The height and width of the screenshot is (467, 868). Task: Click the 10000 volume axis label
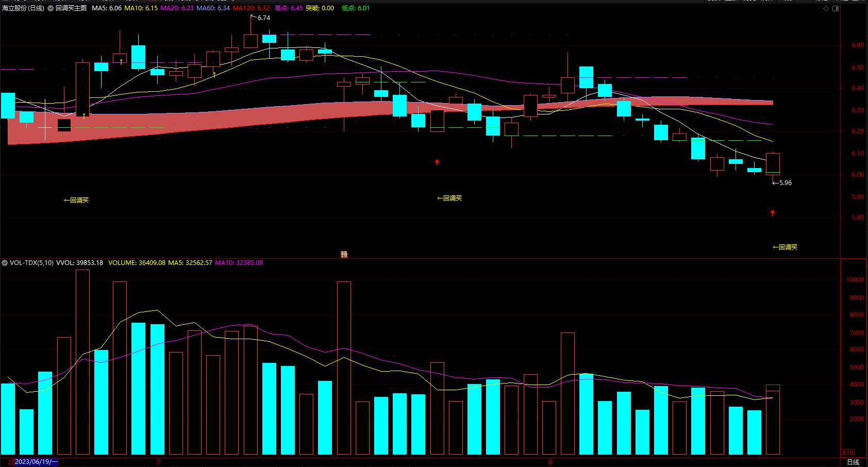[855, 280]
